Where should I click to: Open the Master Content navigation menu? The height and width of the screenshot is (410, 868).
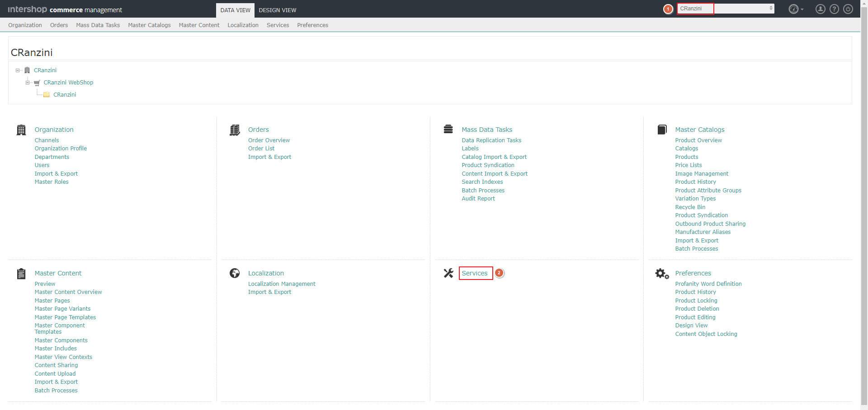[199, 25]
